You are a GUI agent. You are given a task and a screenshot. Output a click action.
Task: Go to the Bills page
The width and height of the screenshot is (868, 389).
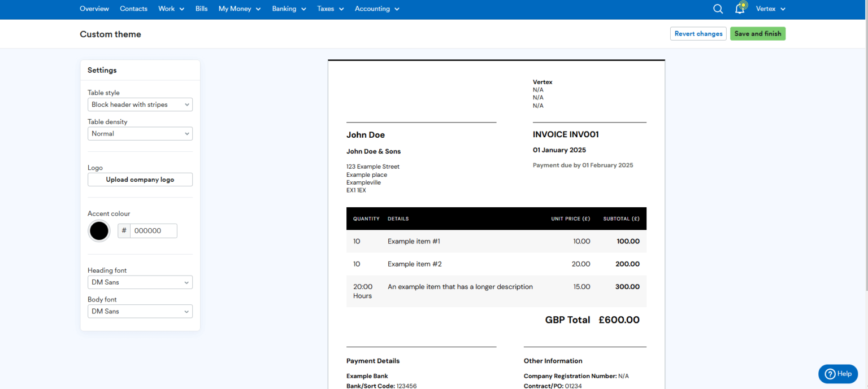201,8
